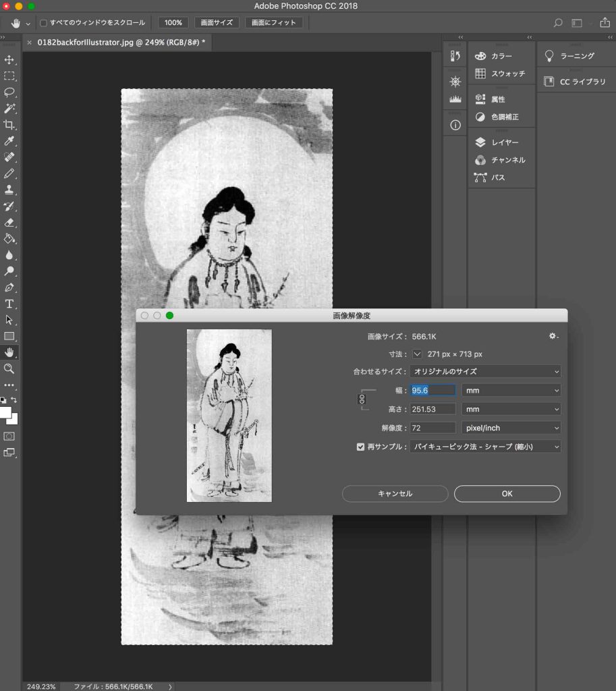Click the constrain proportions link icon

point(362,399)
